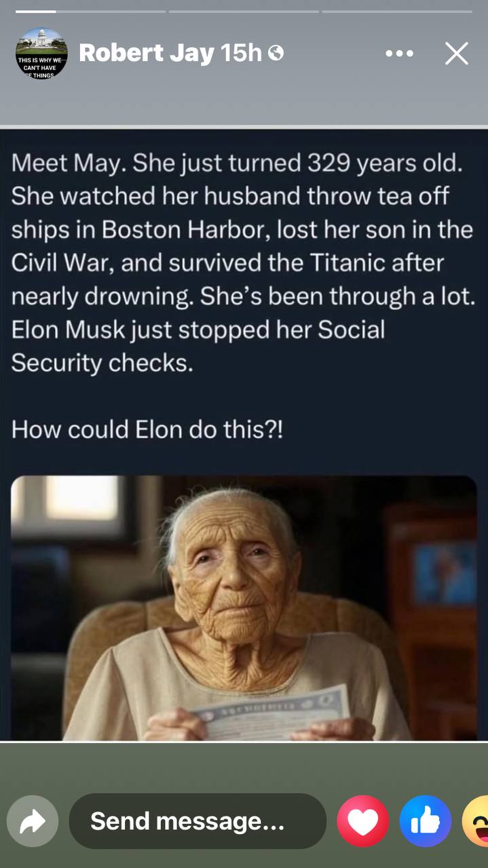
Task: React with the red heart icon
Action: pyautogui.click(x=363, y=821)
